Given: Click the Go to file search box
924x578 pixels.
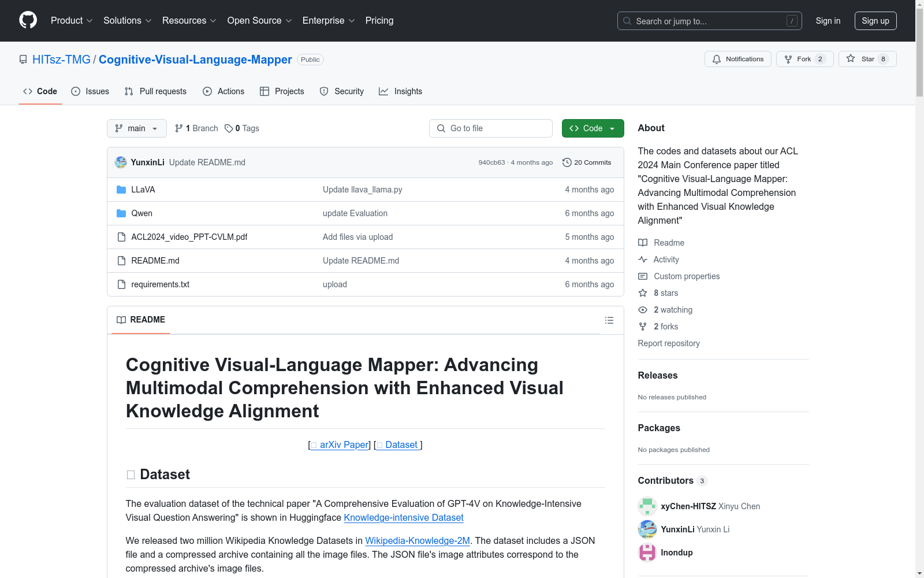Looking at the screenshot, I should 491,128.
